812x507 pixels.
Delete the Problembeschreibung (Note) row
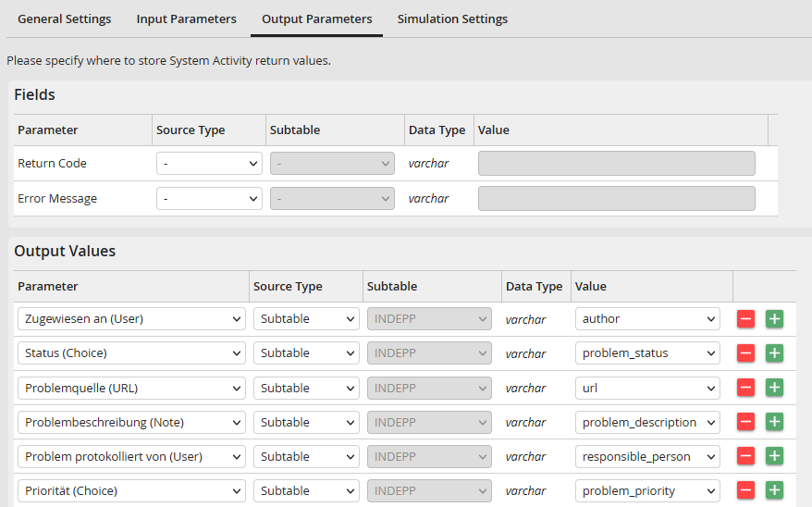click(745, 422)
